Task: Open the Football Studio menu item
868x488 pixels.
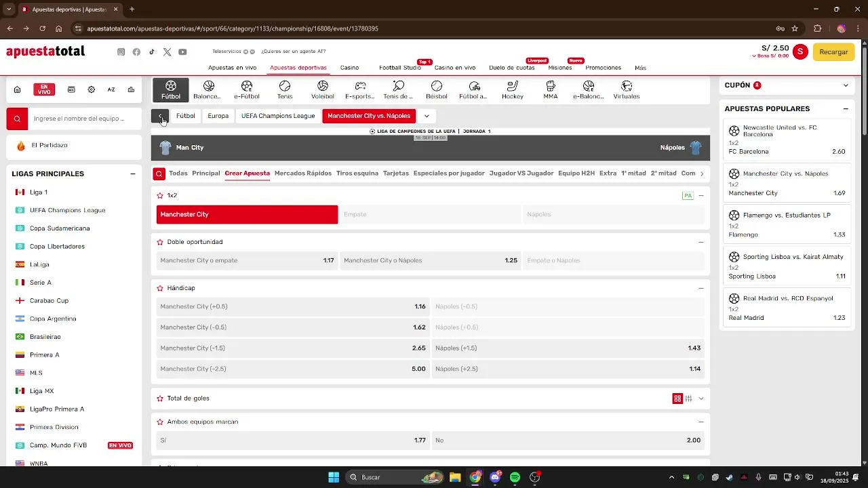Action: pyautogui.click(x=400, y=68)
